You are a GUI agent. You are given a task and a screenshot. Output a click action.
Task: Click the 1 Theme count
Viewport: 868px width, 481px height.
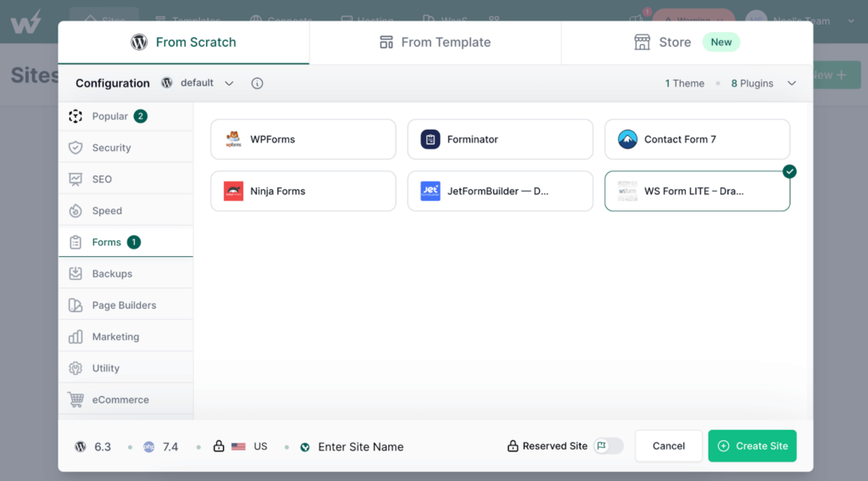(685, 83)
